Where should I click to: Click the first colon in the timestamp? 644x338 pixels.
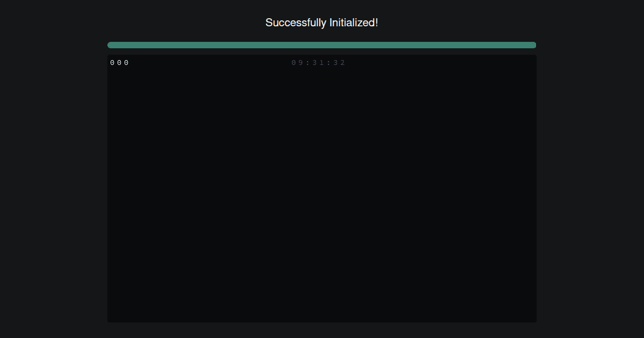coord(308,63)
